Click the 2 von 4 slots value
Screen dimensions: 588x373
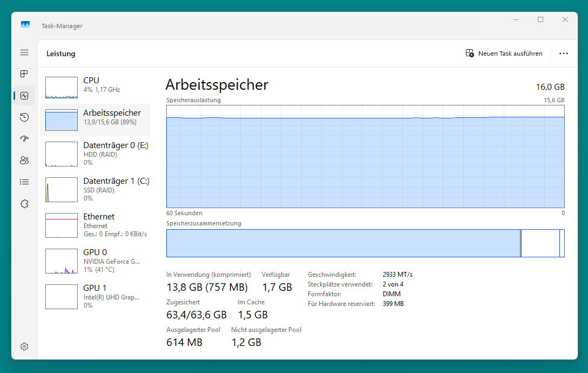(393, 284)
